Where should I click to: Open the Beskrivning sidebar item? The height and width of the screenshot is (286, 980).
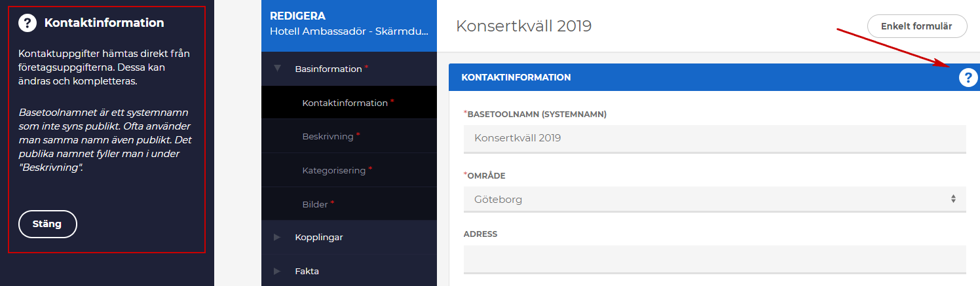click(328, 137)
